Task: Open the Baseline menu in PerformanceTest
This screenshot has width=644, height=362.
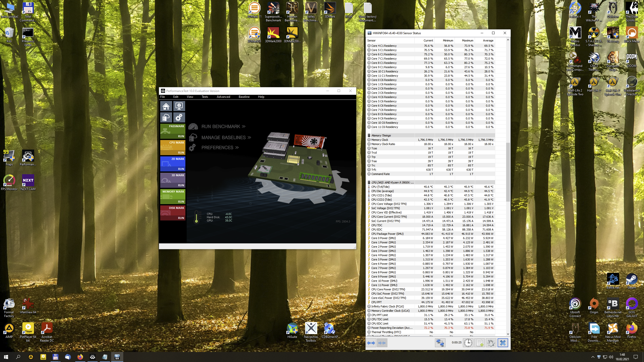Action: point(244,97)
